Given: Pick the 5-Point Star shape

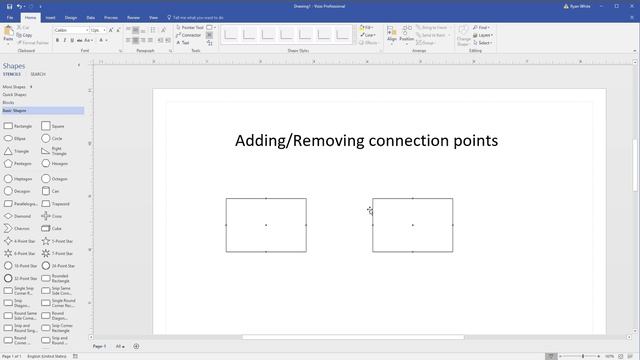Looking at the screenshot, I should click(x=57, y=241).
